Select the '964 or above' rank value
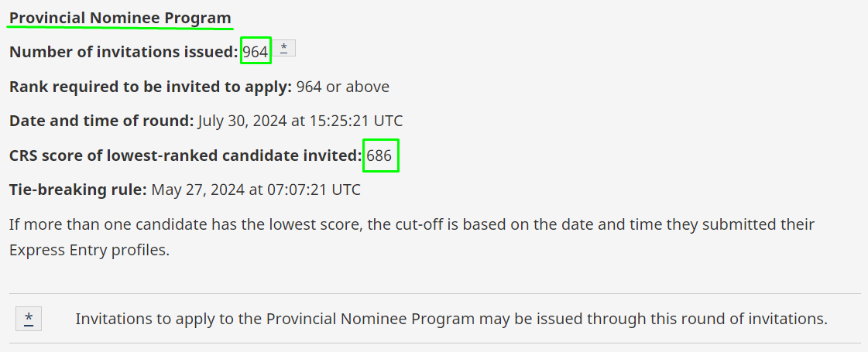868x352 pixels. [x=343, y=87]
